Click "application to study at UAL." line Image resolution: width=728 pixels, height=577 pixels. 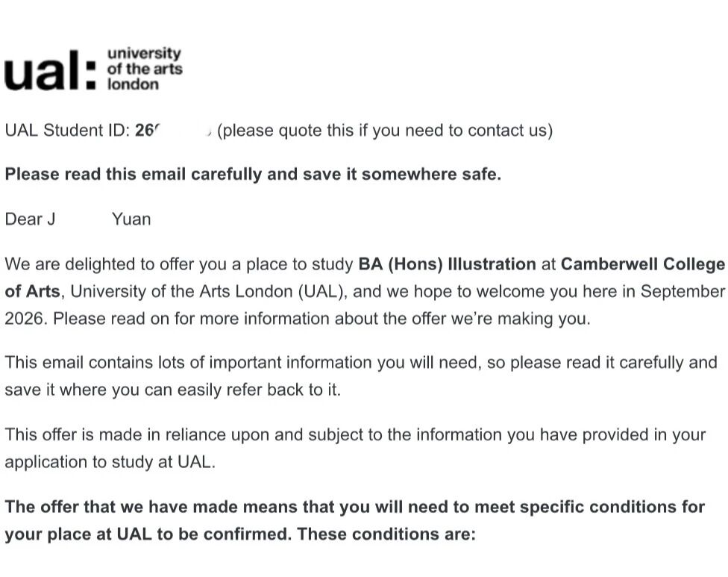(110, 462)
